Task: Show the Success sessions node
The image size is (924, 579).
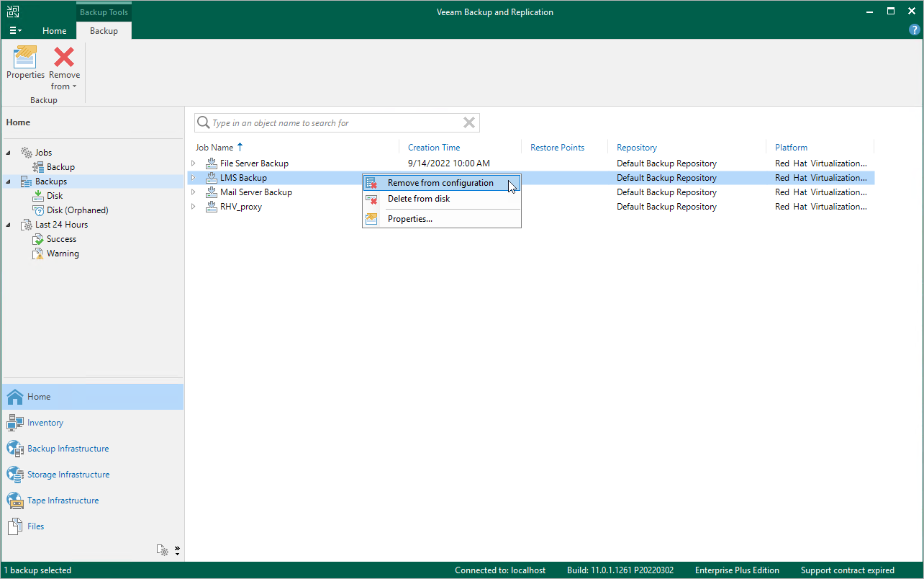Action: click(61, 239)
